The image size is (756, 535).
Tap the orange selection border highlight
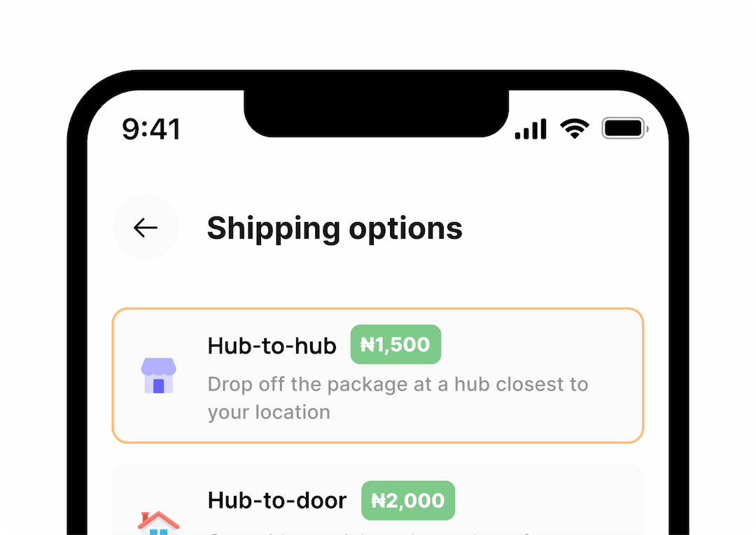click(378, 308)
